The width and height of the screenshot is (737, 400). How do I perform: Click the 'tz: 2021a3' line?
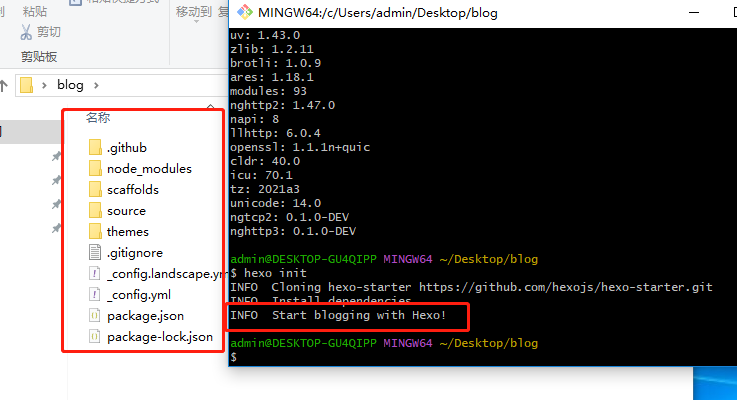[x=265, y=189]
